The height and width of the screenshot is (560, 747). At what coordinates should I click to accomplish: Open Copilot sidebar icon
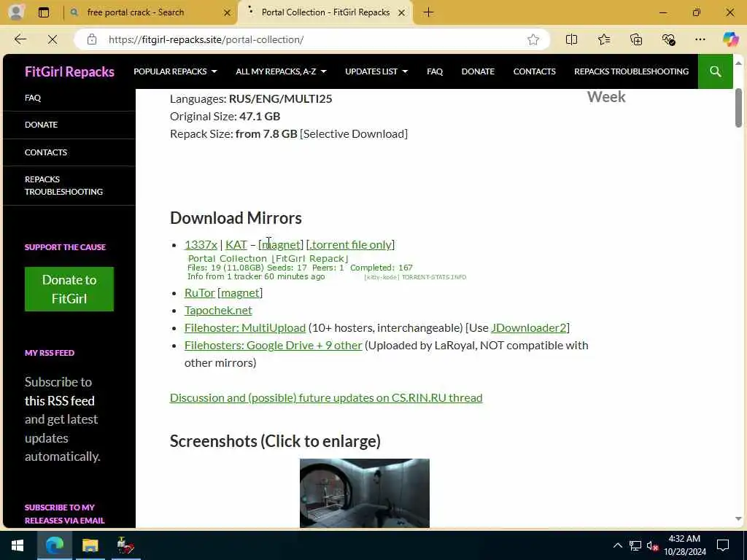[x=730, y=39]
